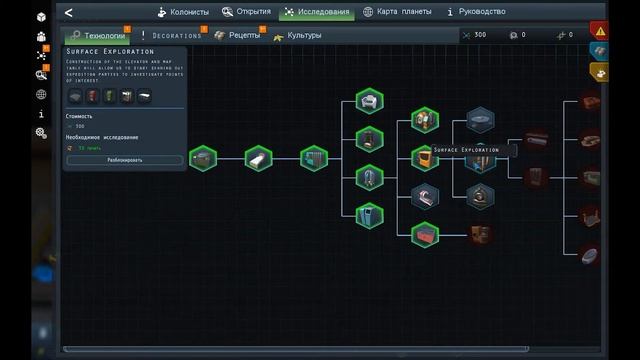Image resolution: width=640 pixels, height=360 pixels.
Task: Open the Руководство tab
Action: [476, 12]
